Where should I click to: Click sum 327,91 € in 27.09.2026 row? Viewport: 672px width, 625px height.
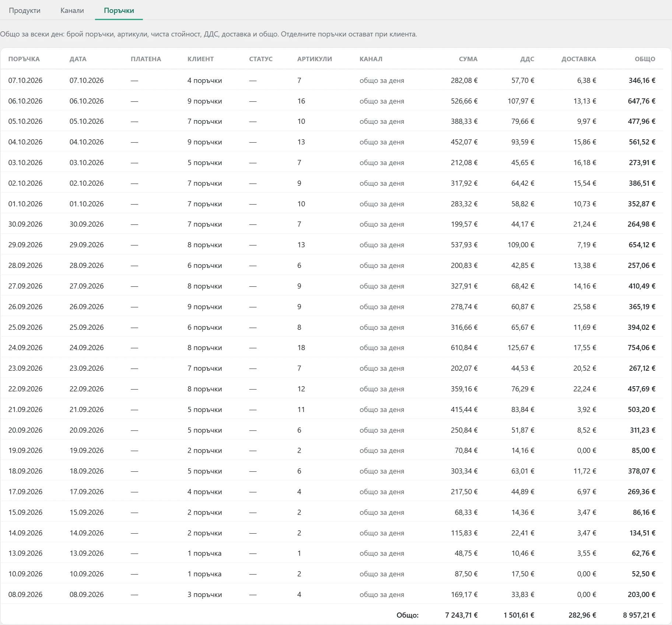pyautogui.click(x=464, y=286)
